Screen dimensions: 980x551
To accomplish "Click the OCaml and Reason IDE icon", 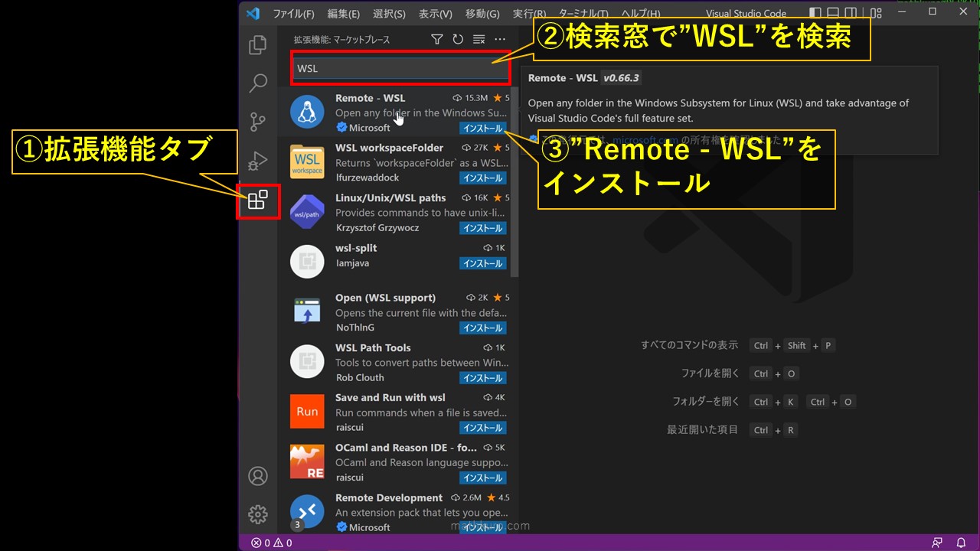I will [x=307, y=461].
